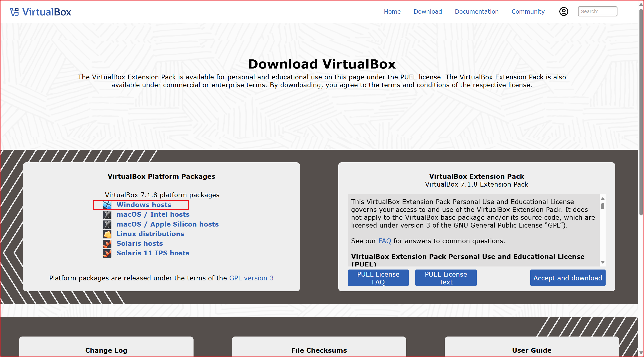Click the Solaris hosts icon

coord(107,244)
